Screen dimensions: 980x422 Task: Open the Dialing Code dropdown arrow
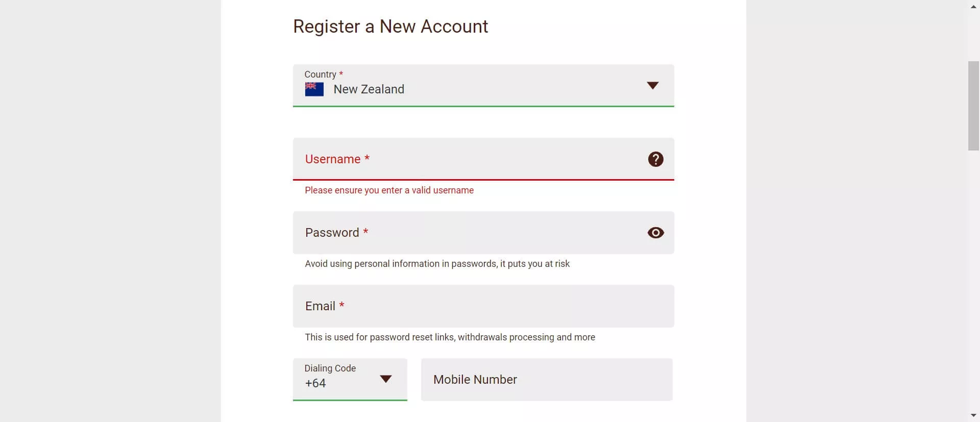coord(385,379)
